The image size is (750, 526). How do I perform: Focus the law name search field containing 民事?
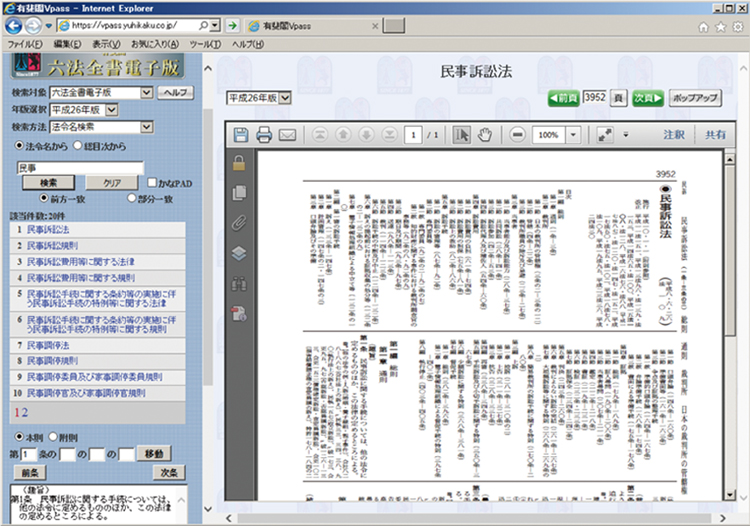[x=80, y=167]
